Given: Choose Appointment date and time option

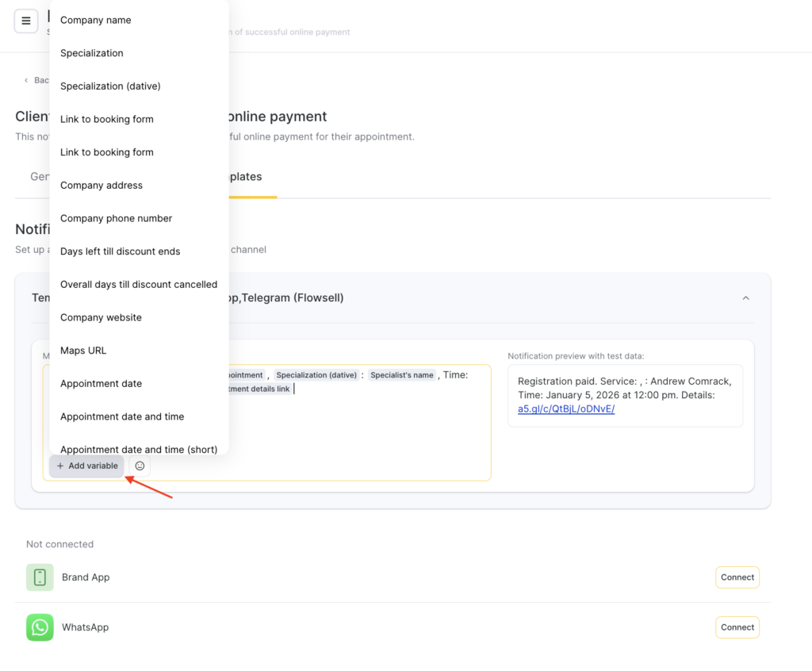Looking at the screenshot, I should click(x=122, y=417).
